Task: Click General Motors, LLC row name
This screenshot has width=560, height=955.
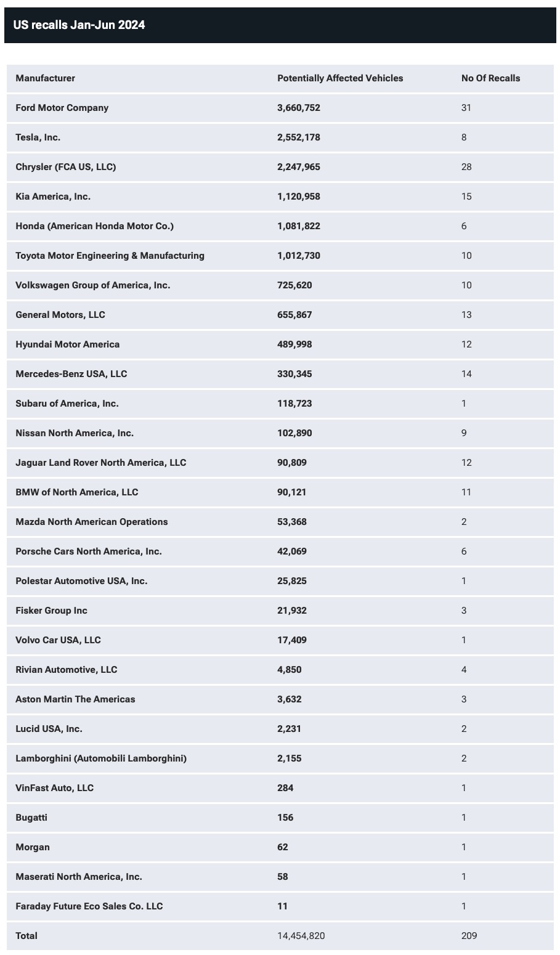Action: click(60, 315)
